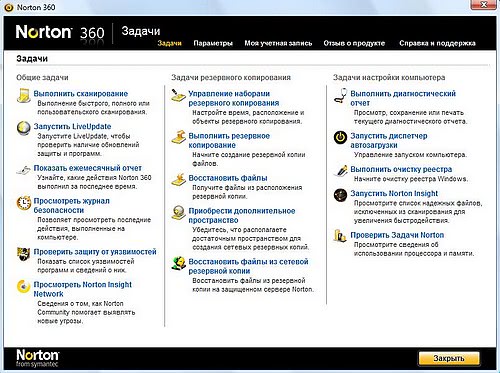This screenshot has height=373, width=500.
Task: Open the Запустить LiveUpdate link
Action: tap(72, 127)
